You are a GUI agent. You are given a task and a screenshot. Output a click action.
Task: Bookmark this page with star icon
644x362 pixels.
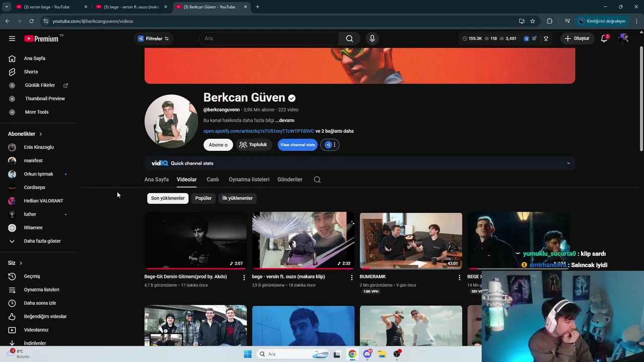tap(533, 21)
